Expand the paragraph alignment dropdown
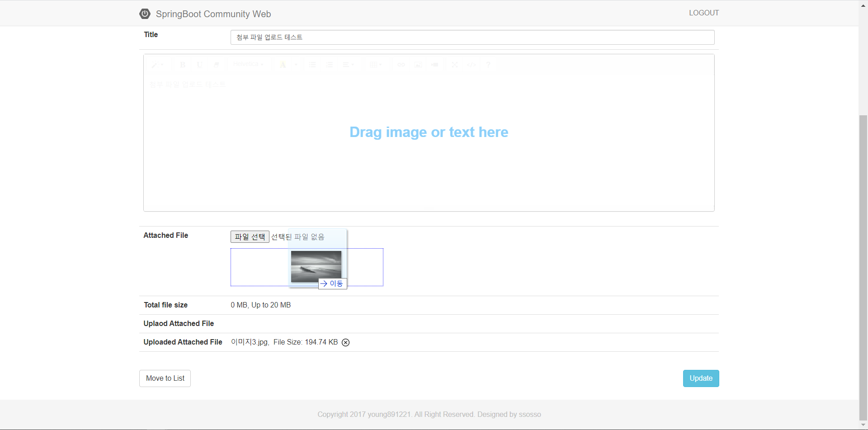868x430 pixels. point(348,65)
